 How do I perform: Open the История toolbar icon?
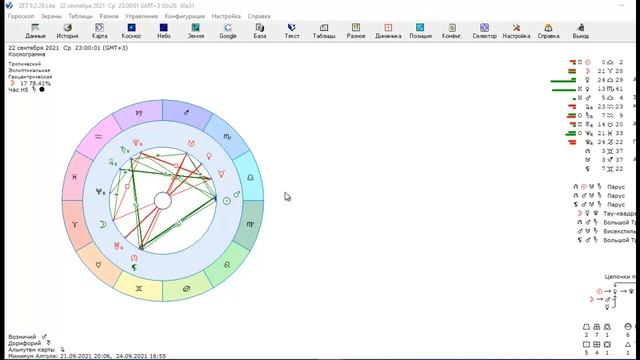click(67, 31)
